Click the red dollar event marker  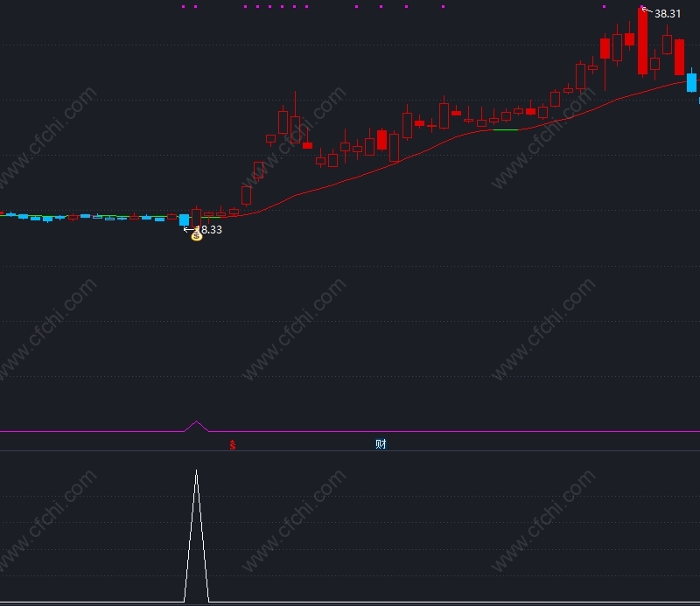coord(233,444)
